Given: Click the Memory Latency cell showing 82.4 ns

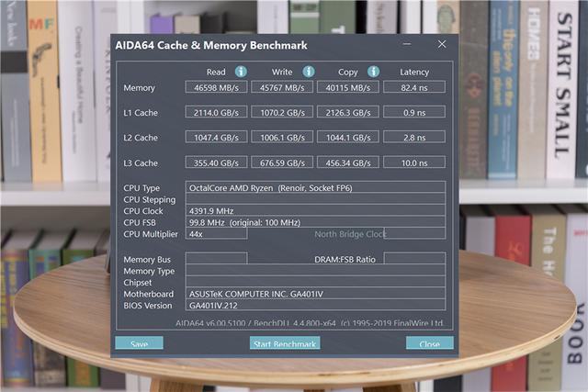Looking at the screenshot, I should click(x=414, y=87).
